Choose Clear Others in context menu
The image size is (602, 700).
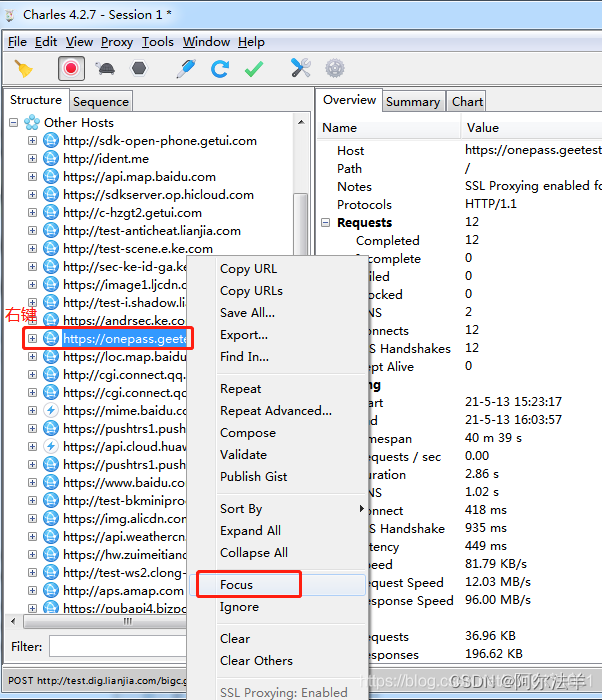coord(256,660)
